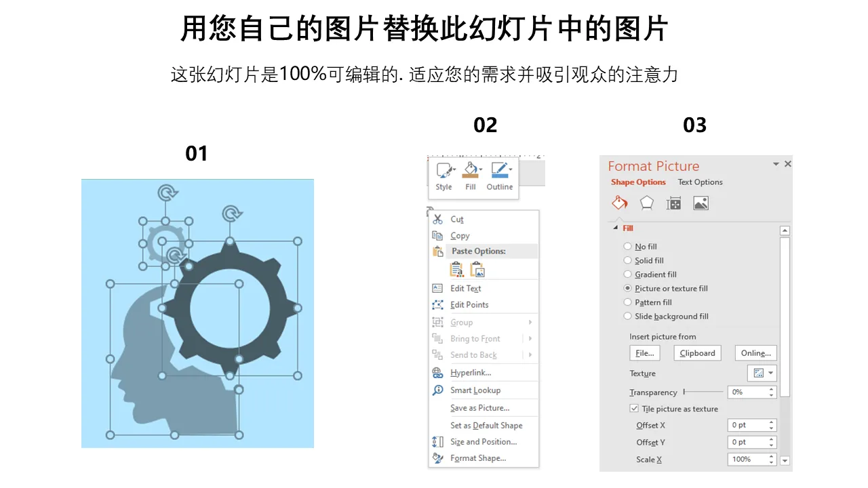Open the Size & Properties icon tab
The height and width of the screenshot is (488, 868).
[x=673, y=203]
